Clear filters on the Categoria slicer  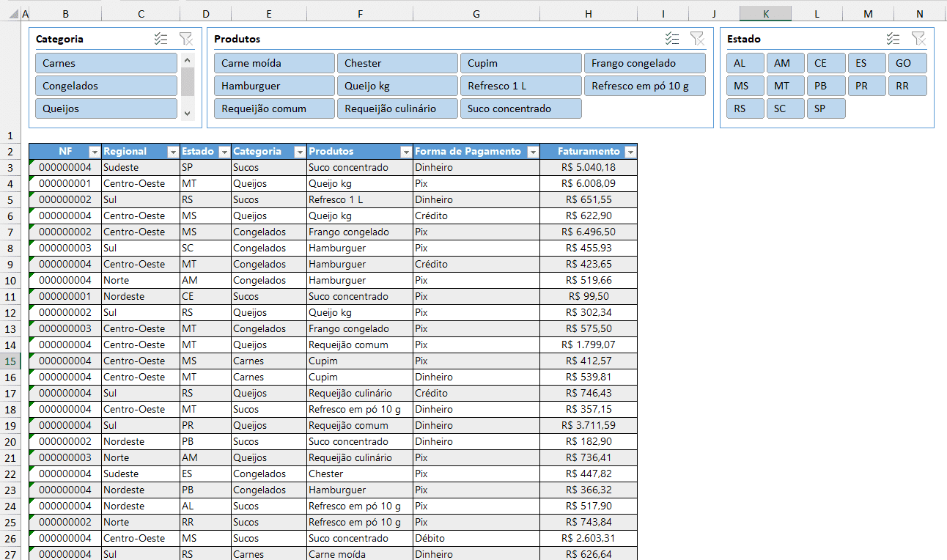coord(185,39)
